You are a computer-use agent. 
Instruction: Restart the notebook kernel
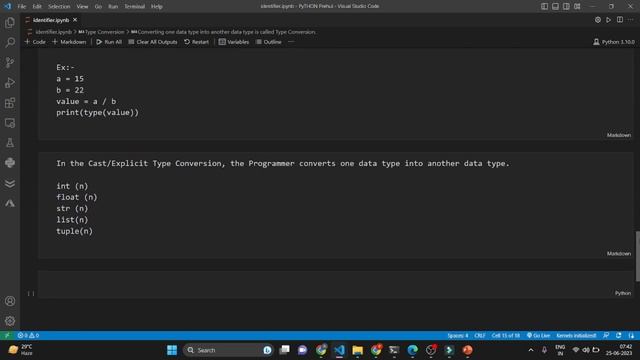pos(196,42)
